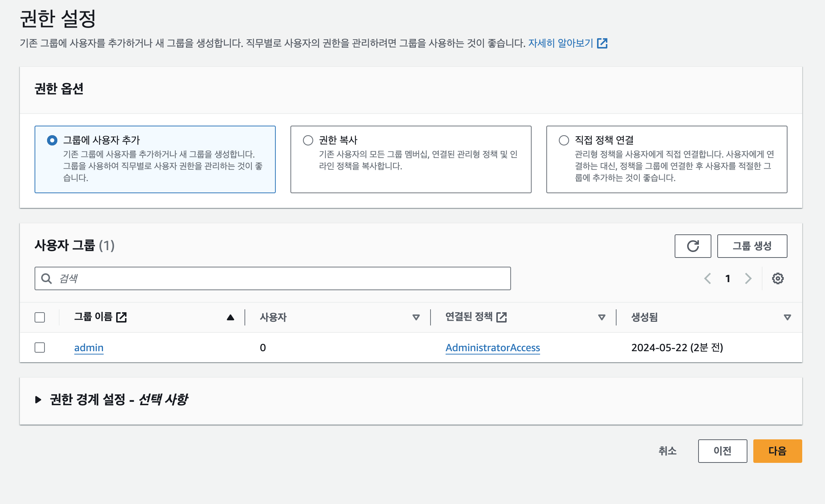Check the admin group row checkbox

(x=40, y=348)
